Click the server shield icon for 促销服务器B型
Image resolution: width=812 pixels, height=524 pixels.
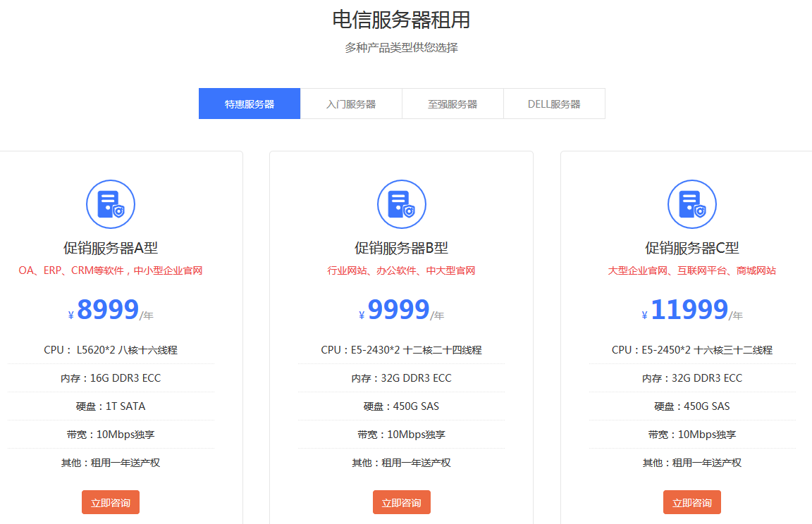coord(402,204)
